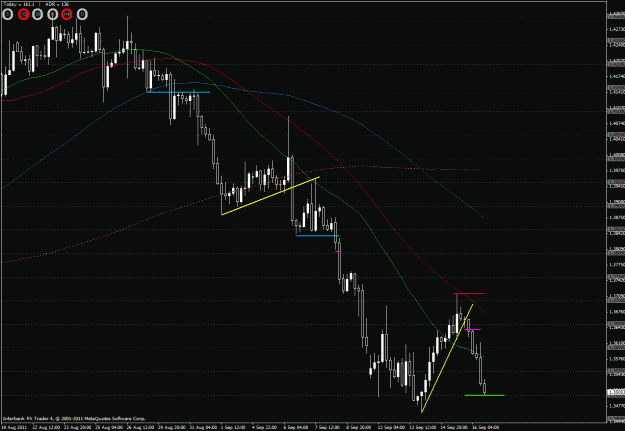Click the '31 Aug 04:00' time axis label
The width and height of the screenshot is (625, 431).
click(204, 427)
